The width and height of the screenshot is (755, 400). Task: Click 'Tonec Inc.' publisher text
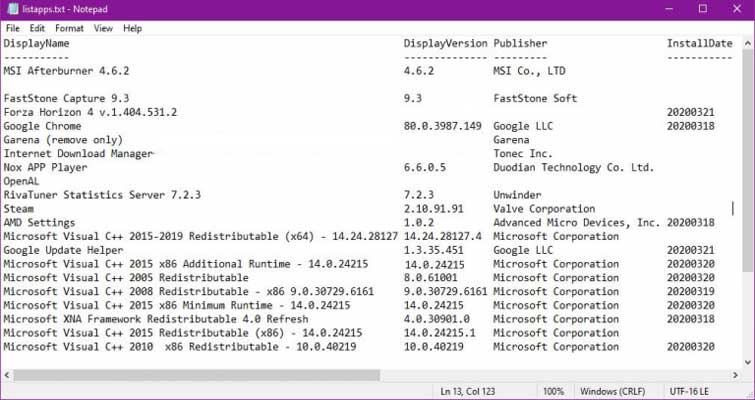click(x=523, y=154)
